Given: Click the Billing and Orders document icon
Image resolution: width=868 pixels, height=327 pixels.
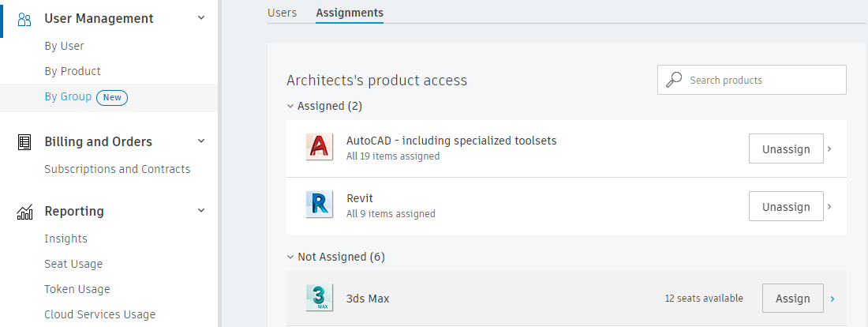Looking at the screenshot, I should coord(25,142).
